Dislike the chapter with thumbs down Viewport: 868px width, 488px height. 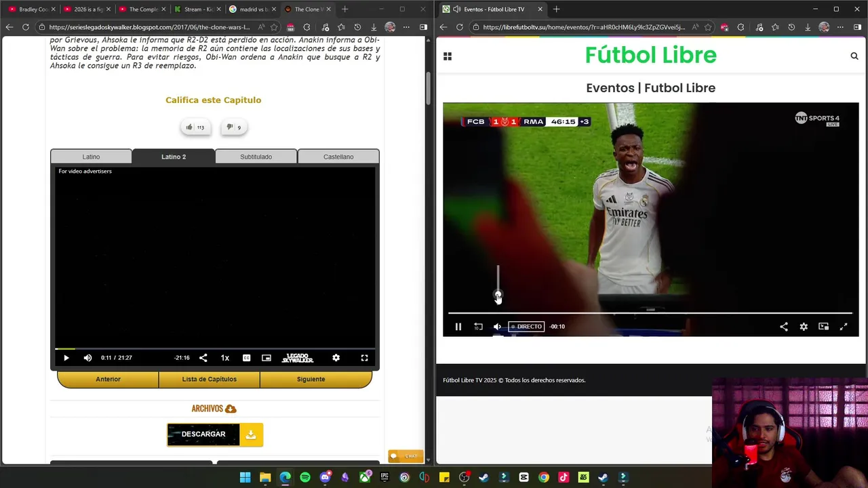[x=233, y=127]
